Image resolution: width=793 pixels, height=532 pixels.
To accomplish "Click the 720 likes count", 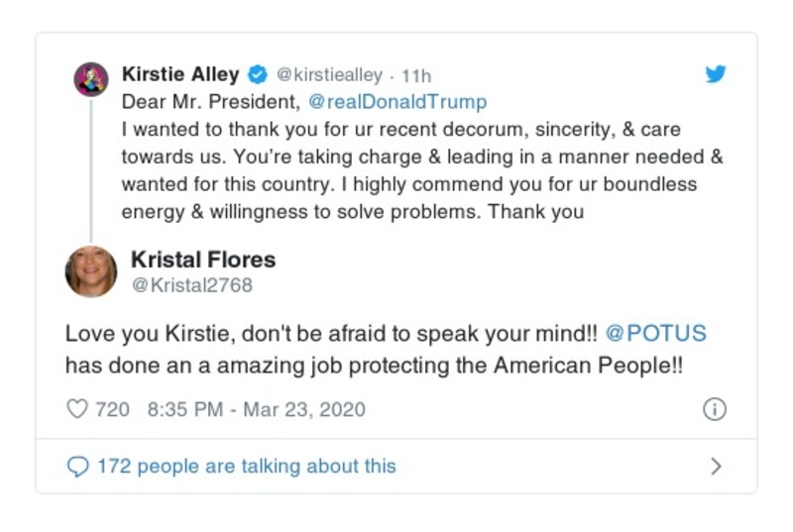I will (112, 409).
